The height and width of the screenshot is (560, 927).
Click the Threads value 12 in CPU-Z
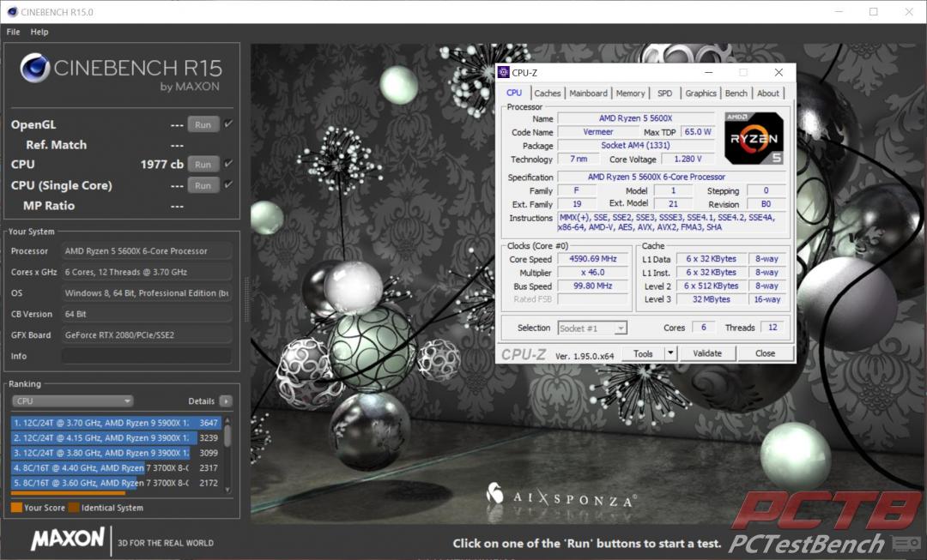(772, 328)
